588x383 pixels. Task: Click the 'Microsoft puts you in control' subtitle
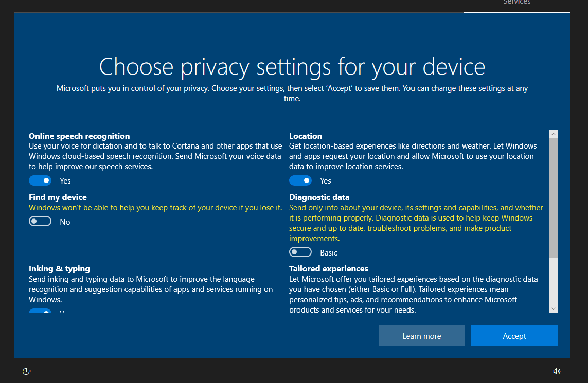pyautogui.click(x=292, y=94)
